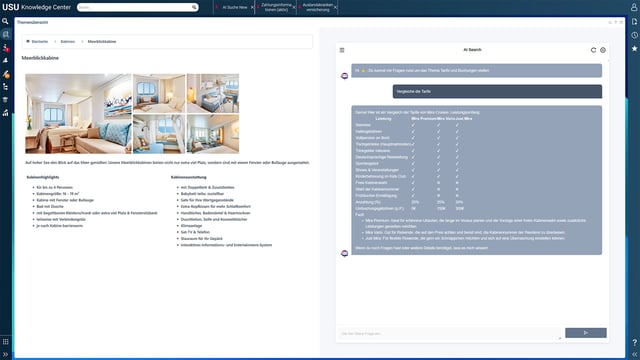Expand the left sidebar with the double chevron
The width and height of the screenshot is (640, 360).
(x=5, y=354)
